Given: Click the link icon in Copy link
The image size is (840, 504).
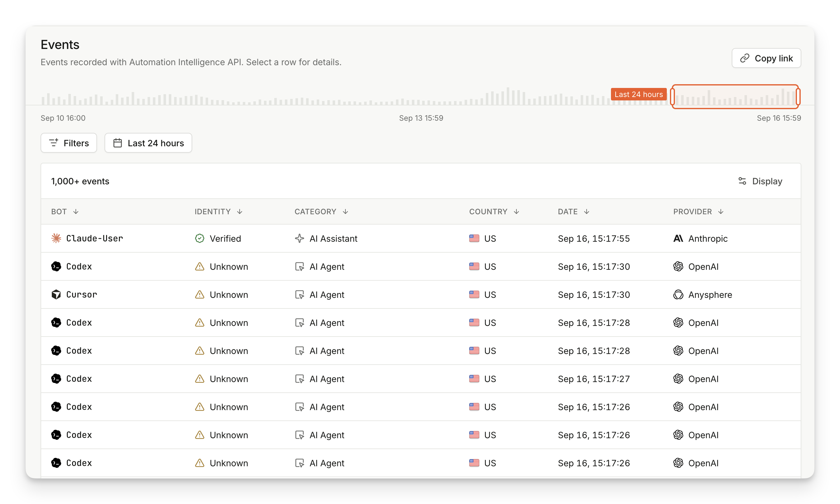Looking at the screenshot, I should tap(745, 58).
